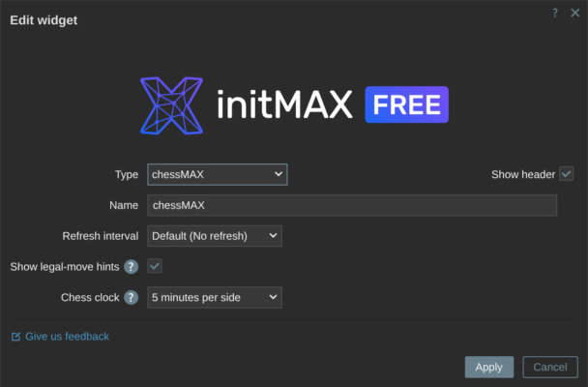Click the 'Chess clock' label

pyautogui.click(x=90, y=297)
